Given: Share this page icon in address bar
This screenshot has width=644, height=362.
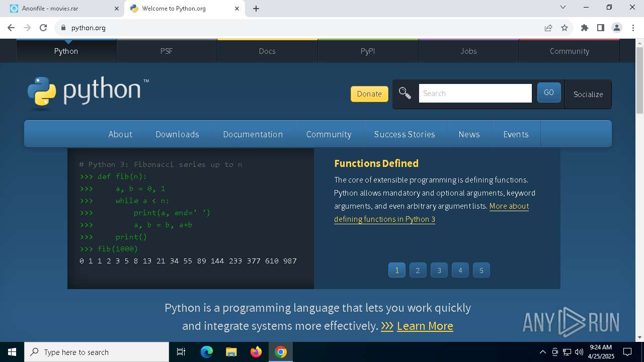Looking at the screenshot, I should click(548, 28).
